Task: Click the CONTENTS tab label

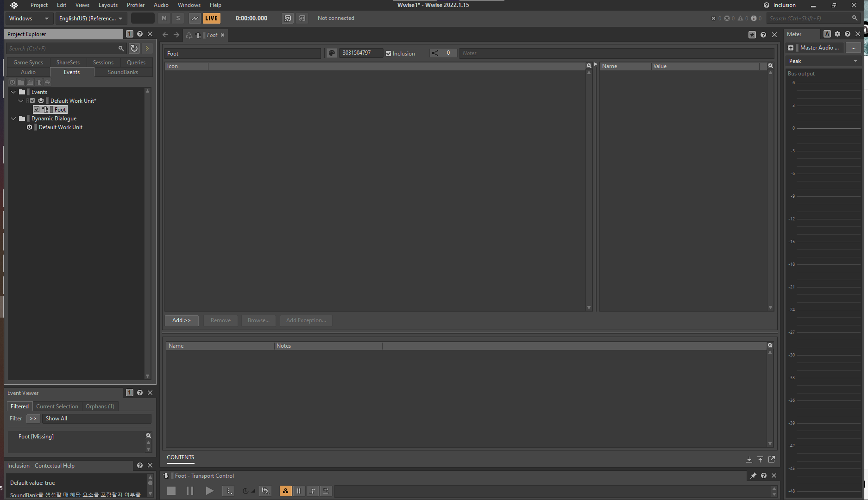Action: [180, 457]
